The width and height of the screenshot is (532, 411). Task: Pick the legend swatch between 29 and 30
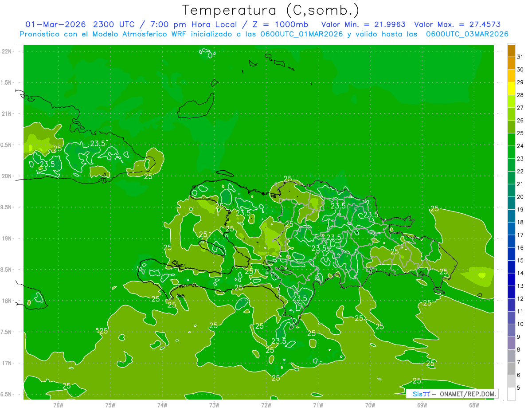pos(511,76)
